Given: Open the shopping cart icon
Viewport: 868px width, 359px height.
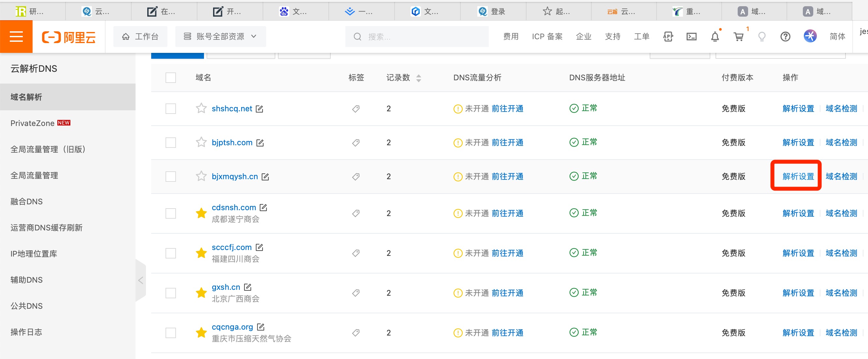Looking at the screenshot, I should [738, 37].
